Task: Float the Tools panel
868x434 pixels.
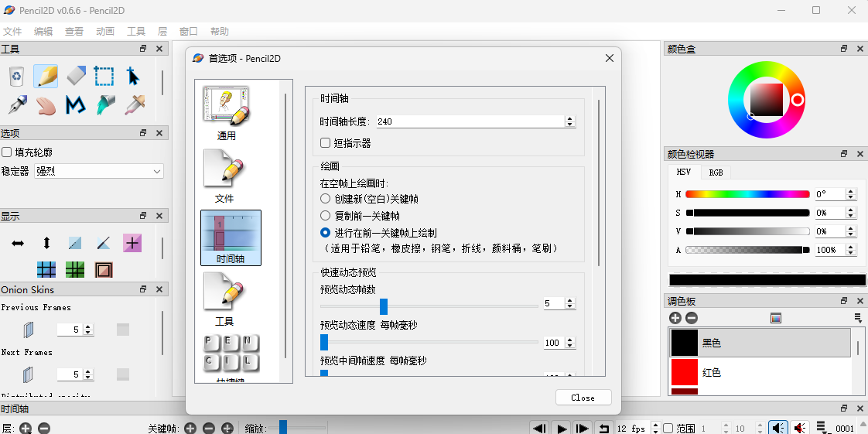Action: [143, 49]
